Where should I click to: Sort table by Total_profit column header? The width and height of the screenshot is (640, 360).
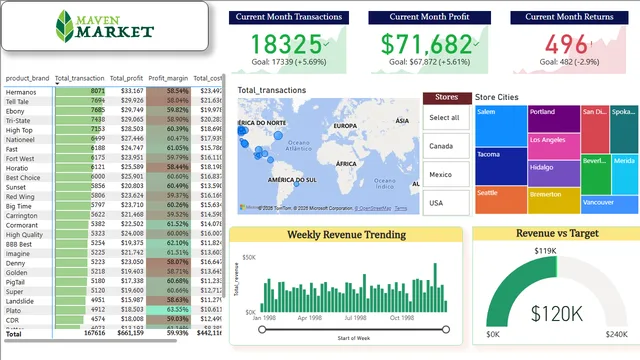[x=126, y=78]
